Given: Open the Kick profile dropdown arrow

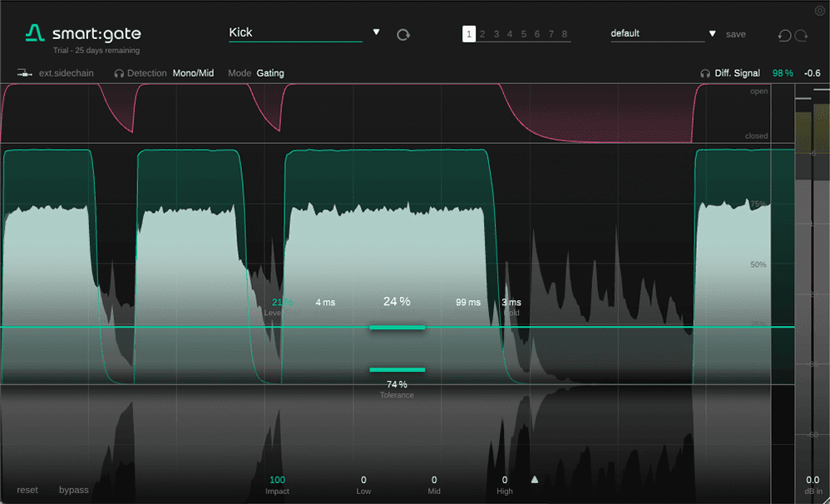Looking at the screenshot, I should coord(377,32).
